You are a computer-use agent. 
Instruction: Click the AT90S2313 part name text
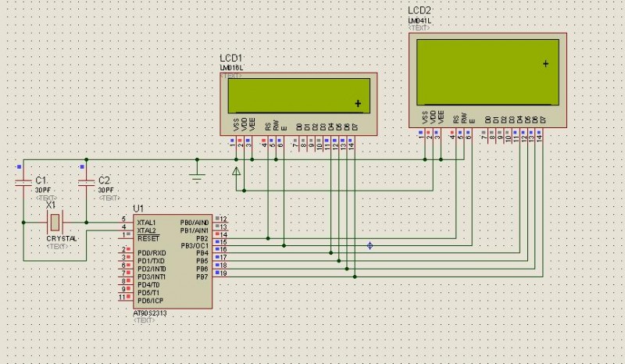tap(149, 312)
